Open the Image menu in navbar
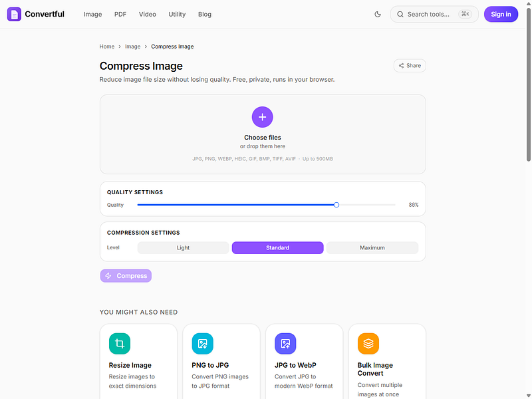Viewport: 532px width, 399px height. click(92, 14)
